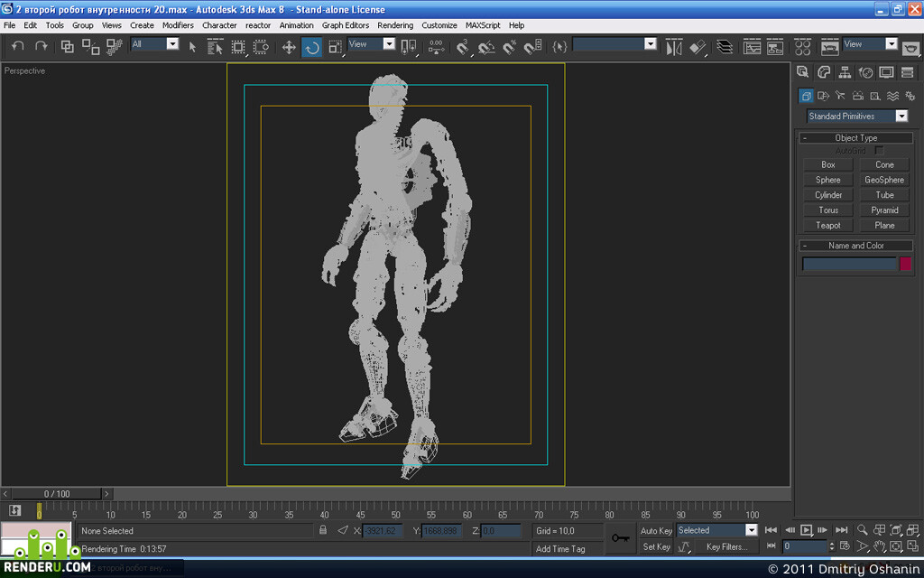Open the Mirror tool
Viewport: 924px width, 578px height.
click(x=673, y=47)
